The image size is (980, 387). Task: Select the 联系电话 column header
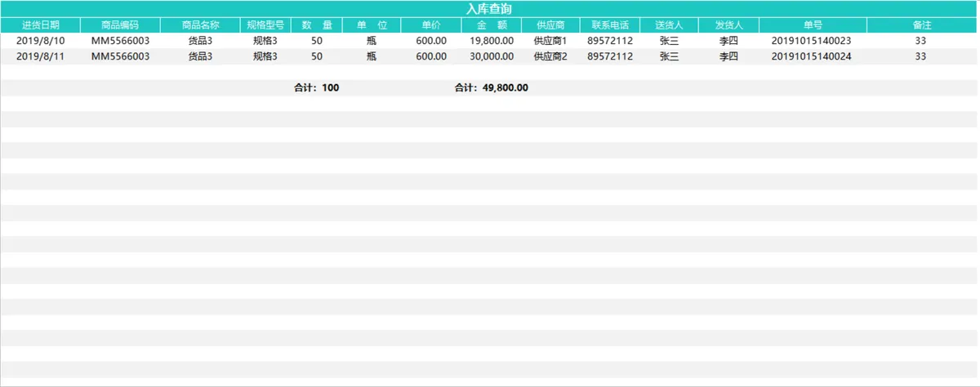point(610,25)
